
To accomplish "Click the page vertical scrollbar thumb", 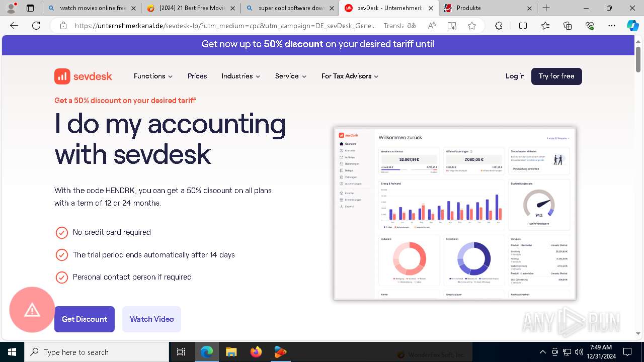I will 638,59.
